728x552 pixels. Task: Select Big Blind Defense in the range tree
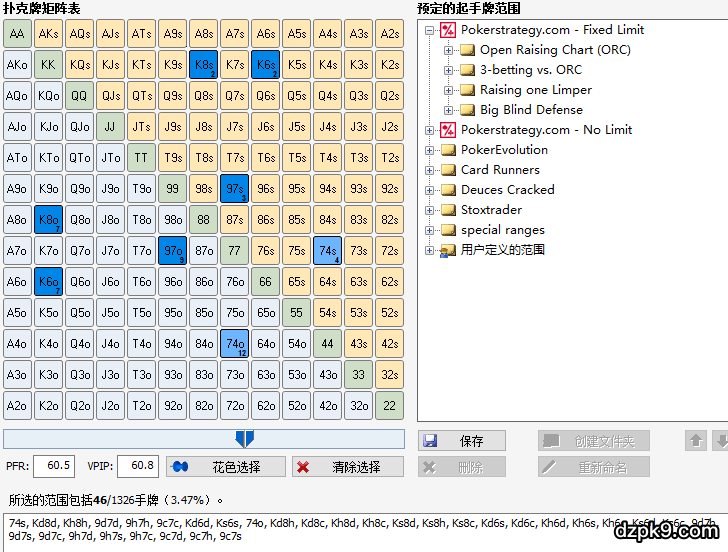530,110
